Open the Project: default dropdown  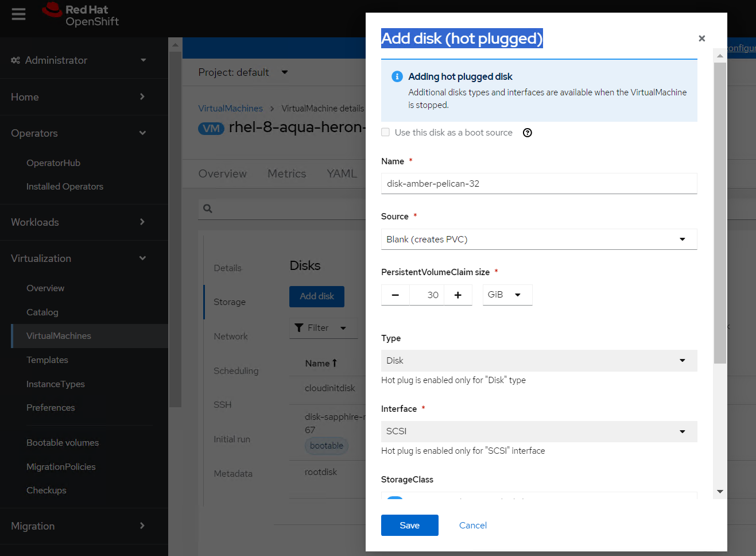pyautogui.click(x=243, y=72)
